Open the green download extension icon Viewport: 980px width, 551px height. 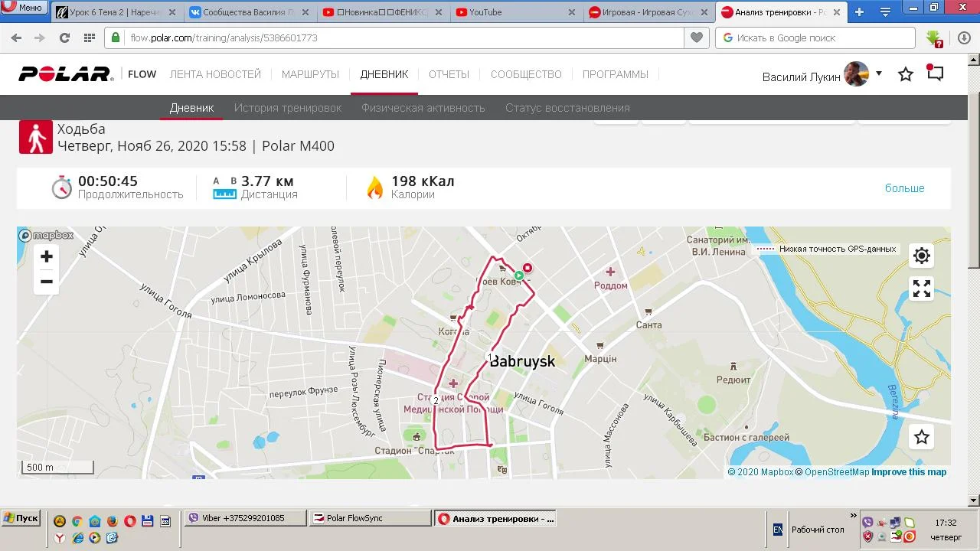(x=933, y=37)
